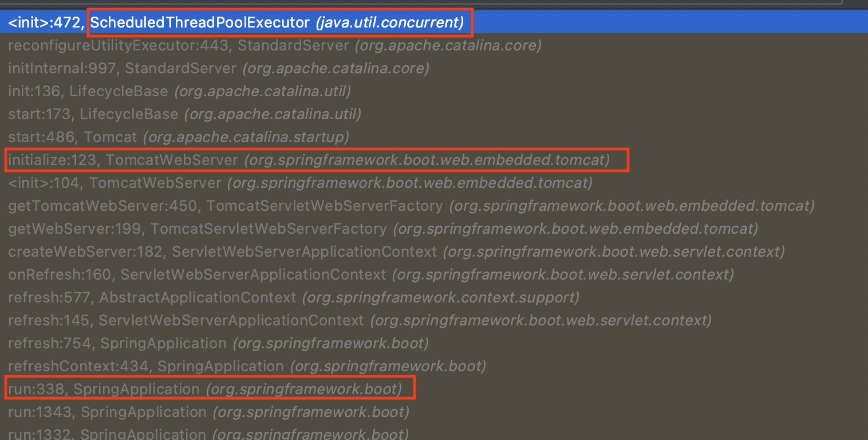Select the reconfigureUtilityExecutor:443 StandardServer frame
This screenshot has width=868, height=440.
tap(434, 45)
